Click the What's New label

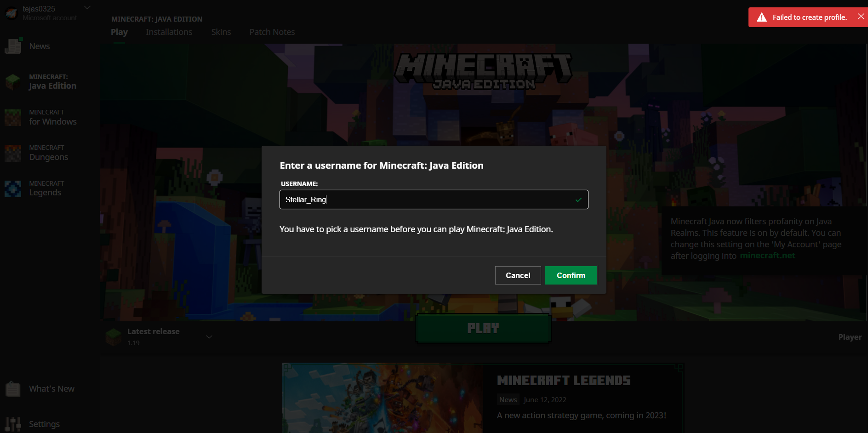coord(51,389)
